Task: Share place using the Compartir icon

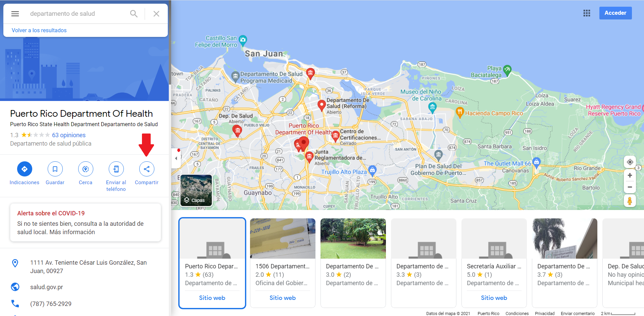Action: click(147, 169)
